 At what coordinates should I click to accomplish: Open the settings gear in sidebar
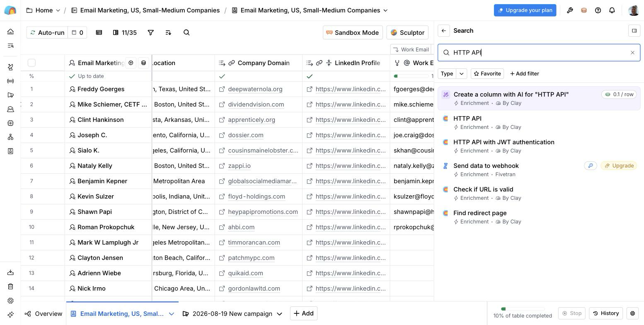(x=11, y=301)
